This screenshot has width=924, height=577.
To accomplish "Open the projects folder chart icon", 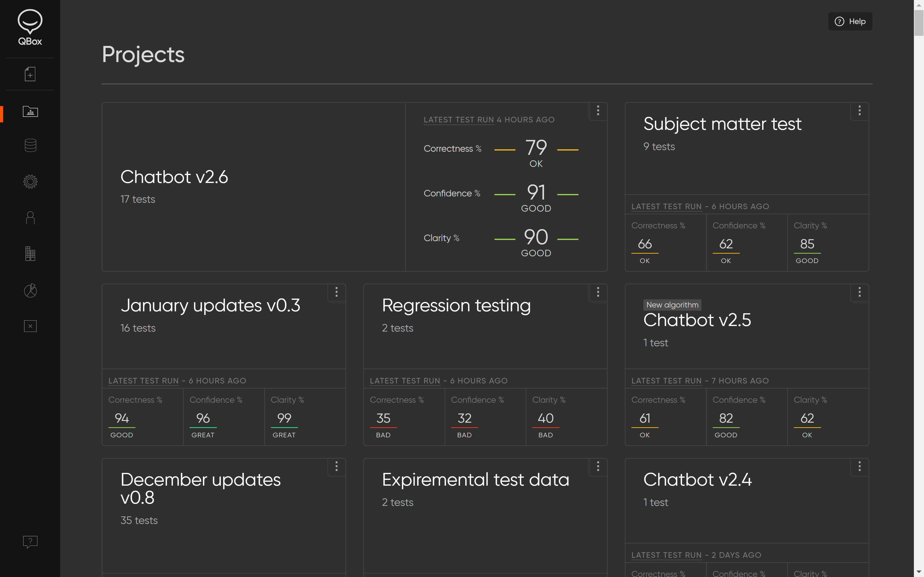I will click(x=30, y=111).
